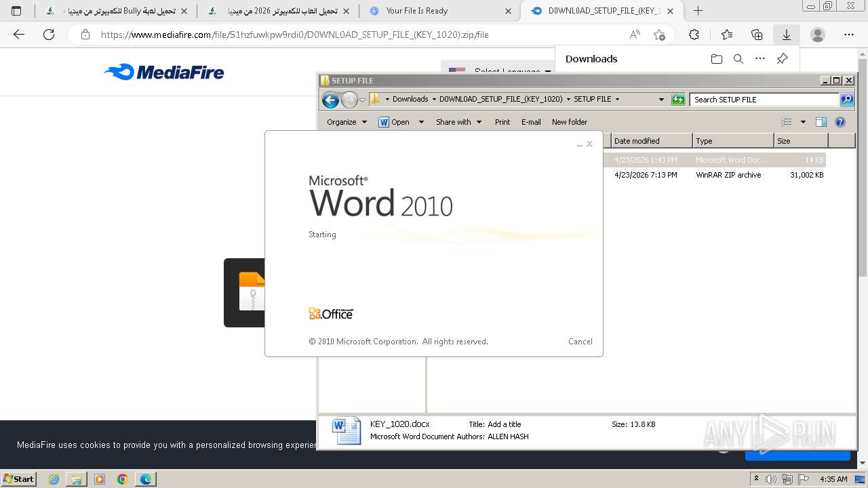
Task: Click Explorer back arrow button
Action: tap(330, 100)
